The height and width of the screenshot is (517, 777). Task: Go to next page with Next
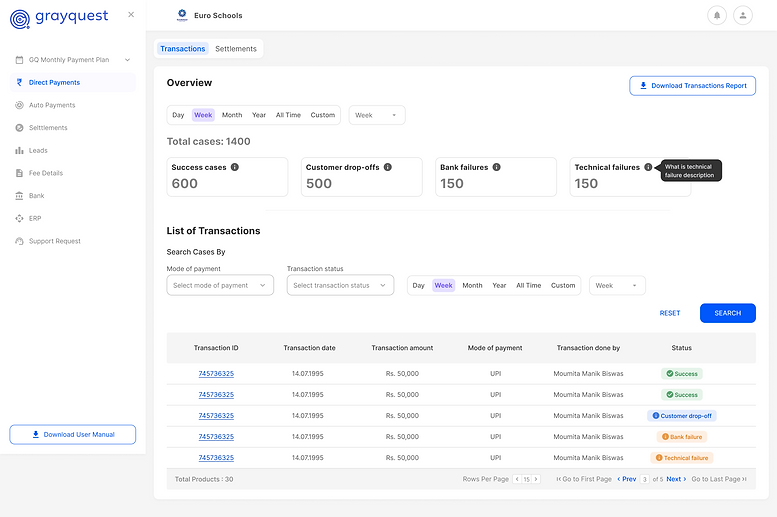tap(676, 479)
